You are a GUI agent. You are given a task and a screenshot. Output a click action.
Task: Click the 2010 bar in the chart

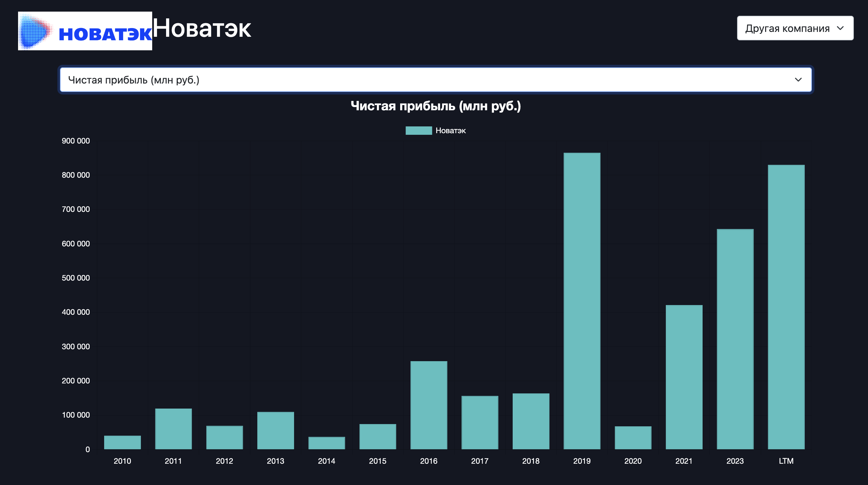(x=122, y=442)
